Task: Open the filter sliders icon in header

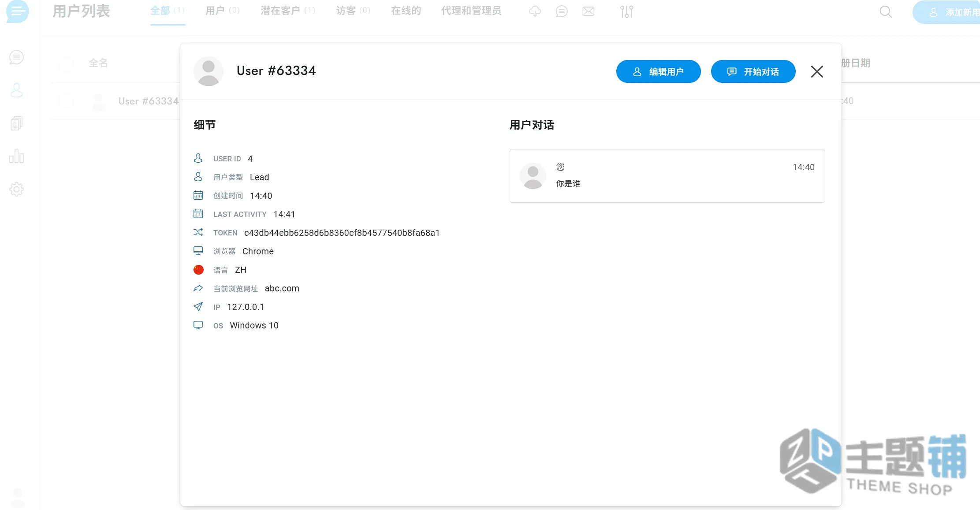Action: (626, 11)
